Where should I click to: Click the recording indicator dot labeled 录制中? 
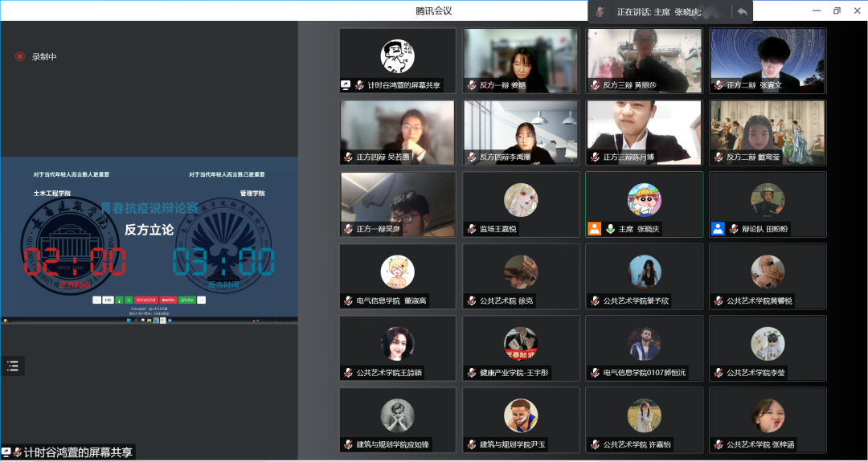pos(20,56)
